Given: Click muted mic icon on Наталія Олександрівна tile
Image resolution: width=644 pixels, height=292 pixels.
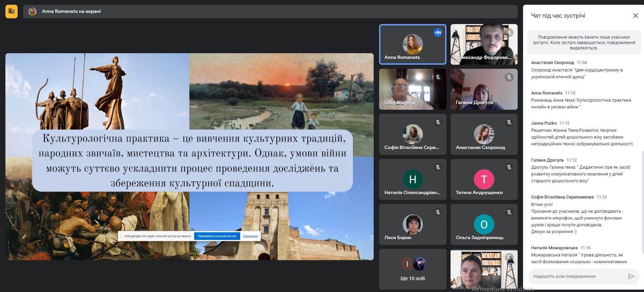Looking at the screenshot, I should tap(438, 167).
